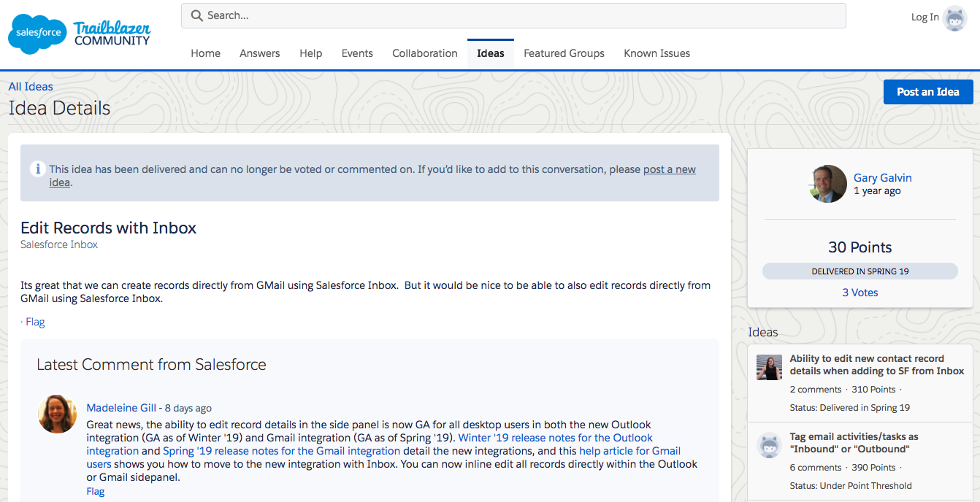Open the Collaboration tab
Screen dimensions: 980x502
tap(425, 53)
